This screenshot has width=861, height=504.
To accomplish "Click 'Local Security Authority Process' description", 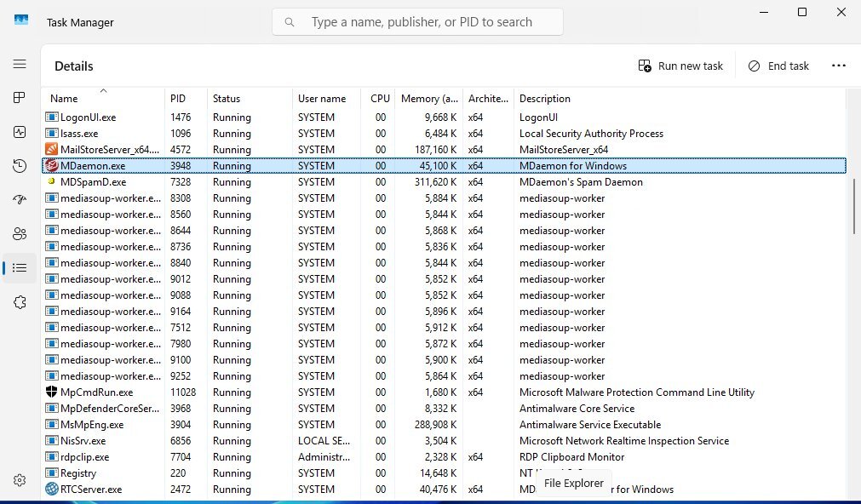I will (x=591, y=134).
